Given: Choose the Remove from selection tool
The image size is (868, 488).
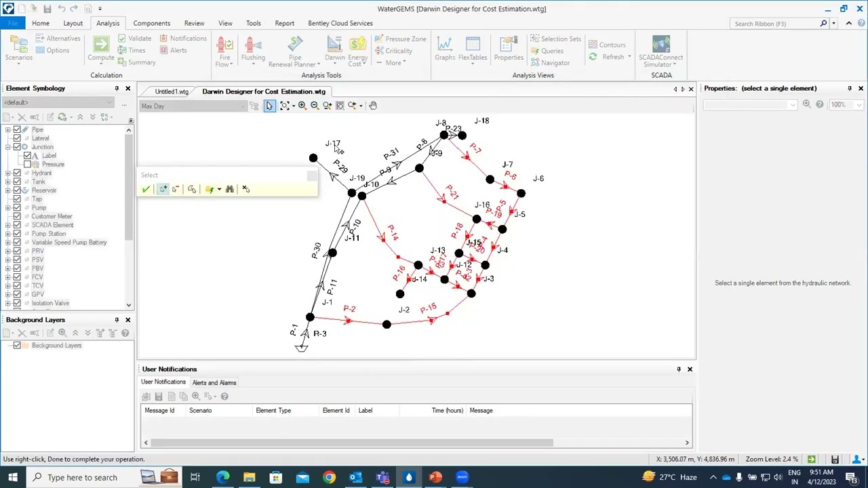Looking at the screenshot, I should tap(176, 189).
